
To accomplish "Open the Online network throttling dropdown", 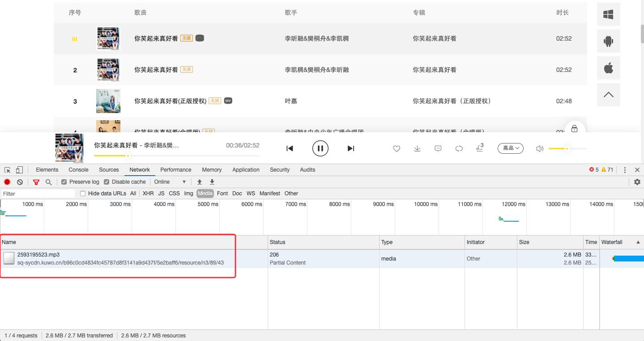I will (170, 182).
